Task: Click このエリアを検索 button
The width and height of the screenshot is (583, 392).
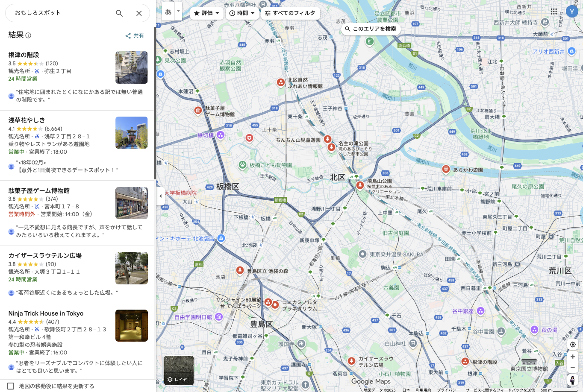Action: (x=370, y=29)
